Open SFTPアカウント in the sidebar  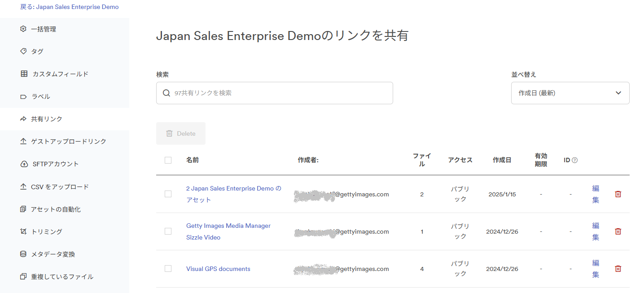[x=65, y=164]
